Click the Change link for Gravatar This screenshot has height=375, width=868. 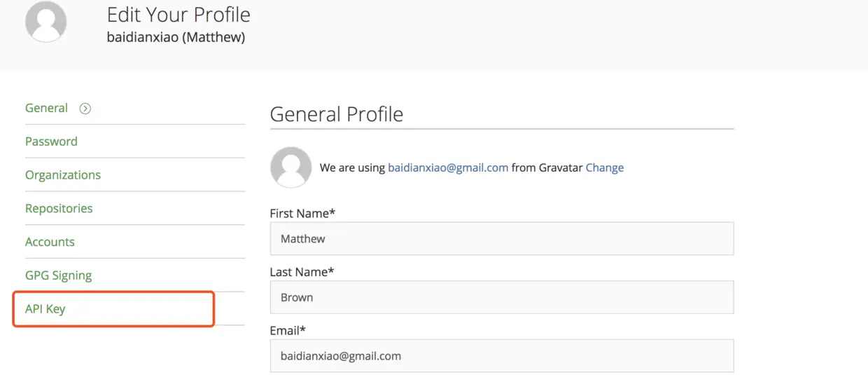tap(604, 168)
